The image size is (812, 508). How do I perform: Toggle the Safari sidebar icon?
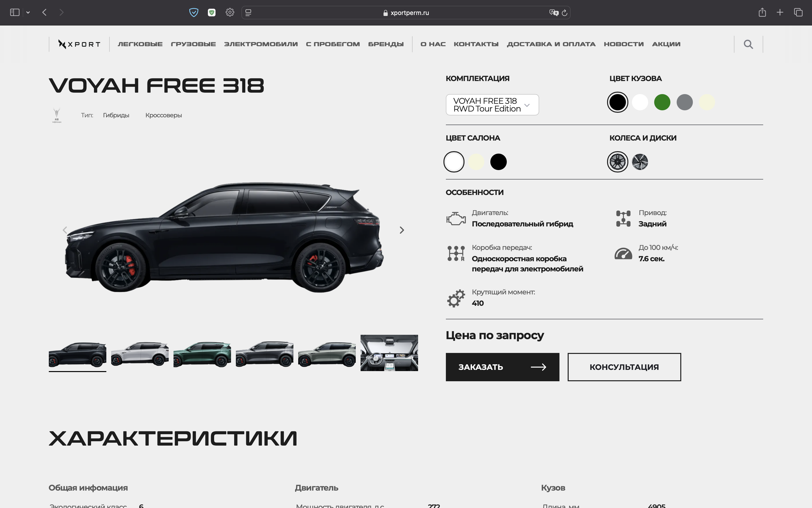pyautogui.click(x=15, y=12)
